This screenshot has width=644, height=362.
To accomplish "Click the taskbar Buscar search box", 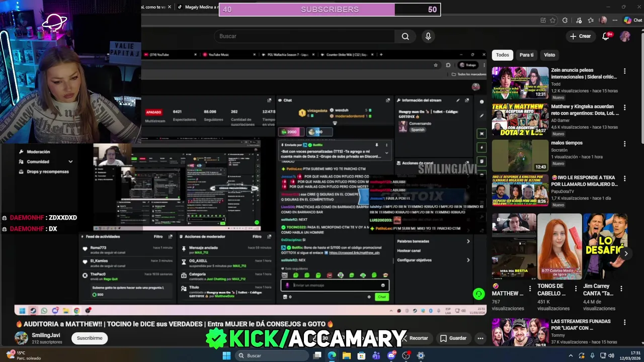I will (272, 355).
